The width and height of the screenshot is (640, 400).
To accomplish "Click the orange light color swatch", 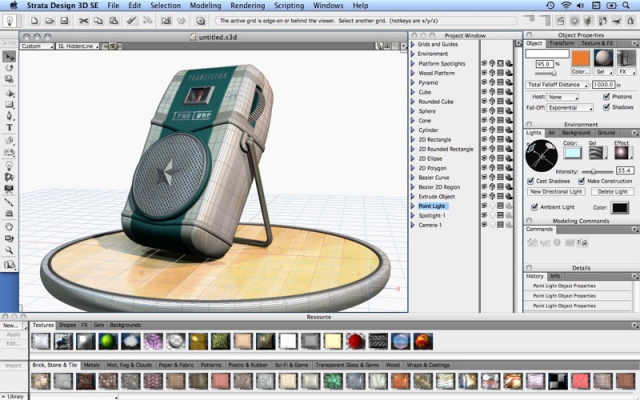I will (x=580, y=58).
